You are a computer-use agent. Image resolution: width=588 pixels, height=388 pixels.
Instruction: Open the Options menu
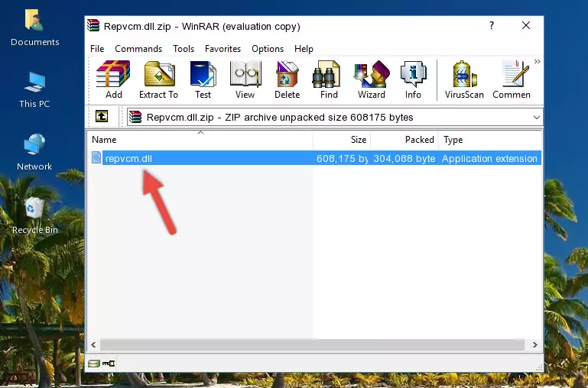[268, 49]
